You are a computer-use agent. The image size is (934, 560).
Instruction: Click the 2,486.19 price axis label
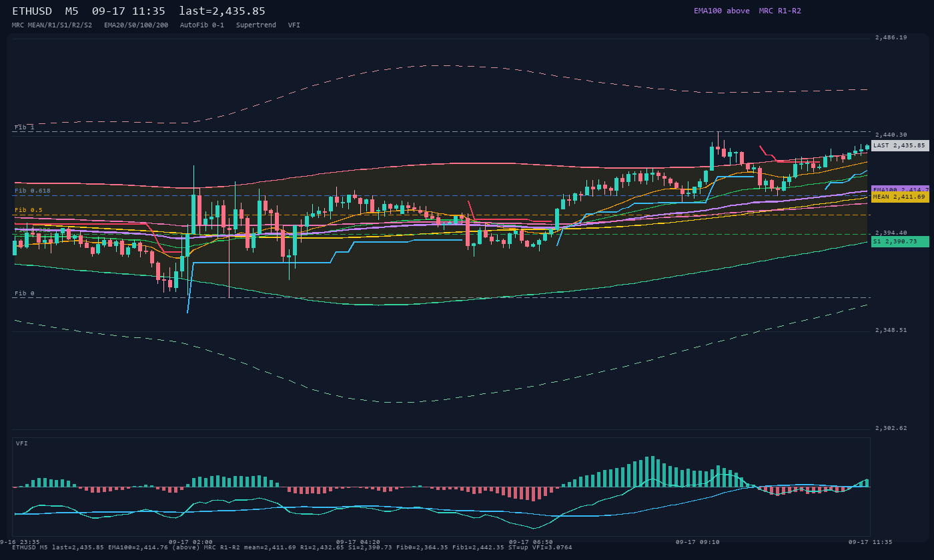[891, 37]
